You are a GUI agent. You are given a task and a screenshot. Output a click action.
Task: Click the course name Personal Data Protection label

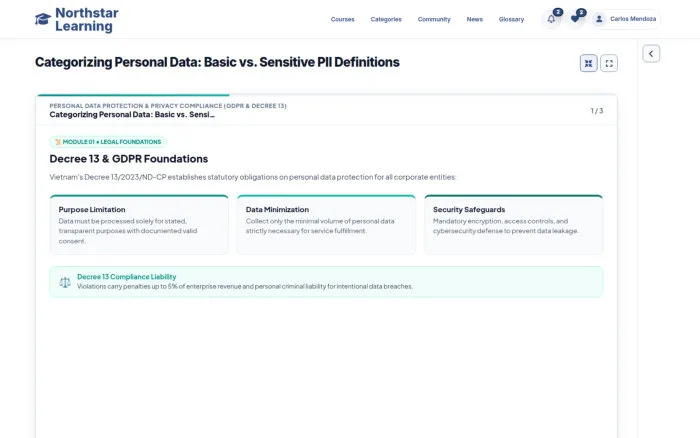coord(168,106)
